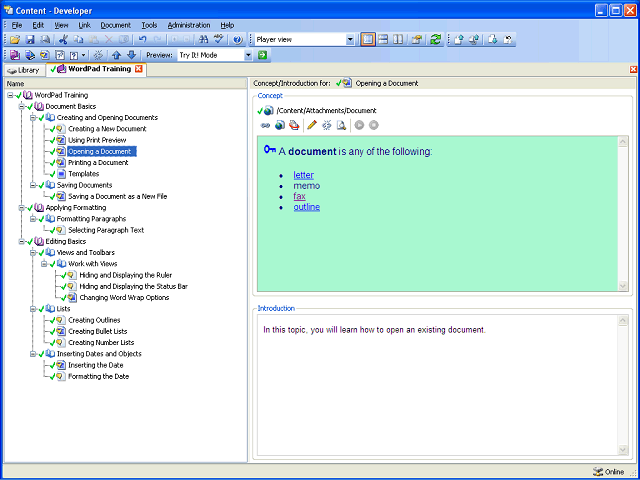Open the dropdown arrow beside question-mark frame icon
The width and height of the screenshot is (640, 480).
click(84, 55)
